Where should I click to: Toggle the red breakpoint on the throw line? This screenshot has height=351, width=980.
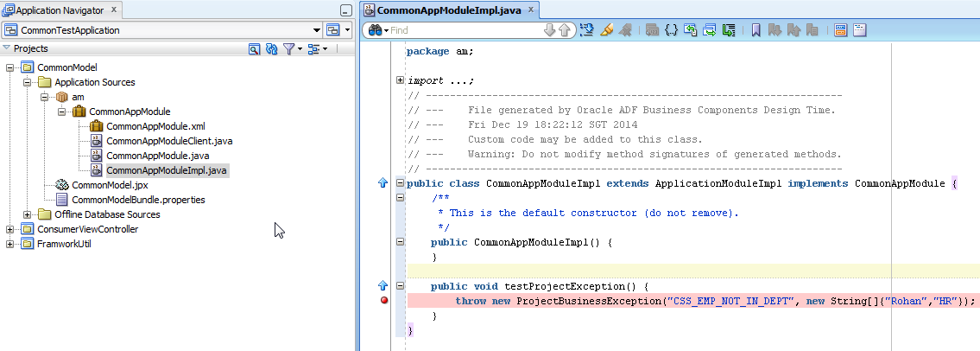384,300
